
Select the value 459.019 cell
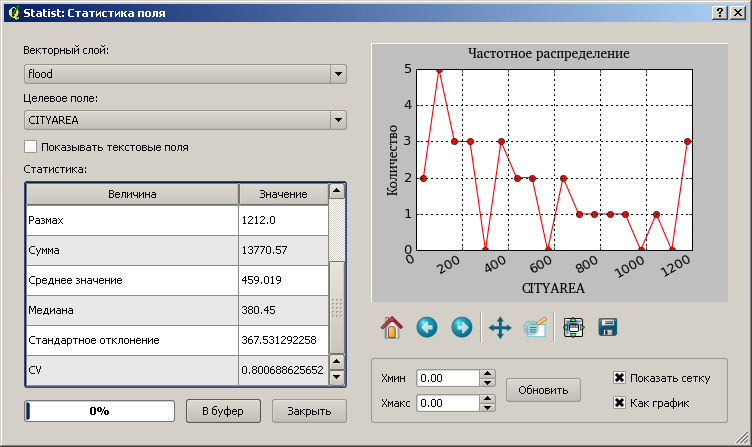tap(283, 280)
